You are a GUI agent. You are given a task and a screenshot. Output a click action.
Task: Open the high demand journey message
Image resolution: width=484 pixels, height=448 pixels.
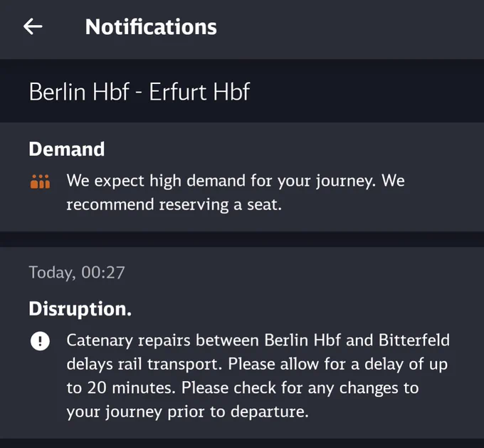click(x=236, y=192)
